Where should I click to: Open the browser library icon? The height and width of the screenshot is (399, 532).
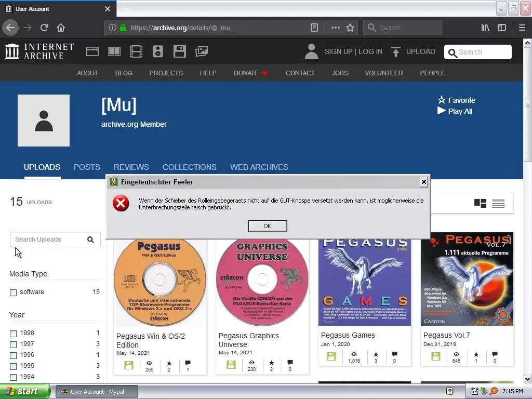click(x=486, y=28)
